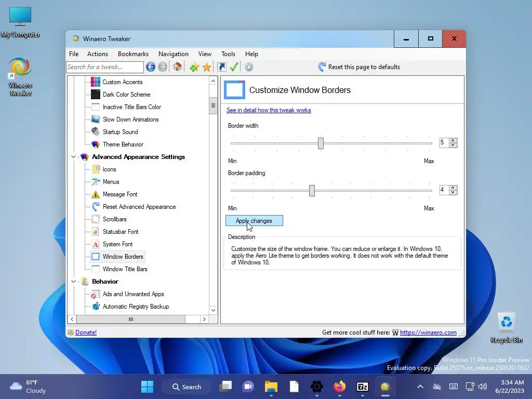Open the View menu
The height and width of the screenshot is (399, 532).
pyautogui.click(x=205, y=54)
